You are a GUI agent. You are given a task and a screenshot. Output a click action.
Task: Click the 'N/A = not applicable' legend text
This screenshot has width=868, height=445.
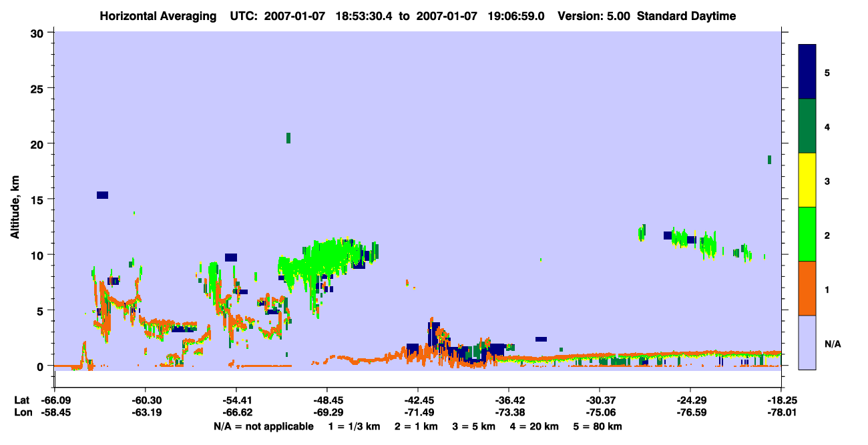click(263, 426)
